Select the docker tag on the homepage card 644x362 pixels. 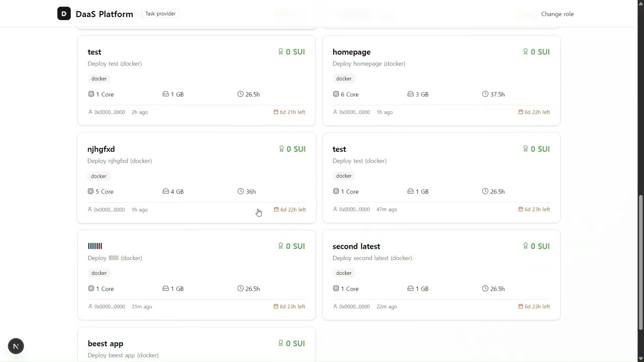click(344, 78)
